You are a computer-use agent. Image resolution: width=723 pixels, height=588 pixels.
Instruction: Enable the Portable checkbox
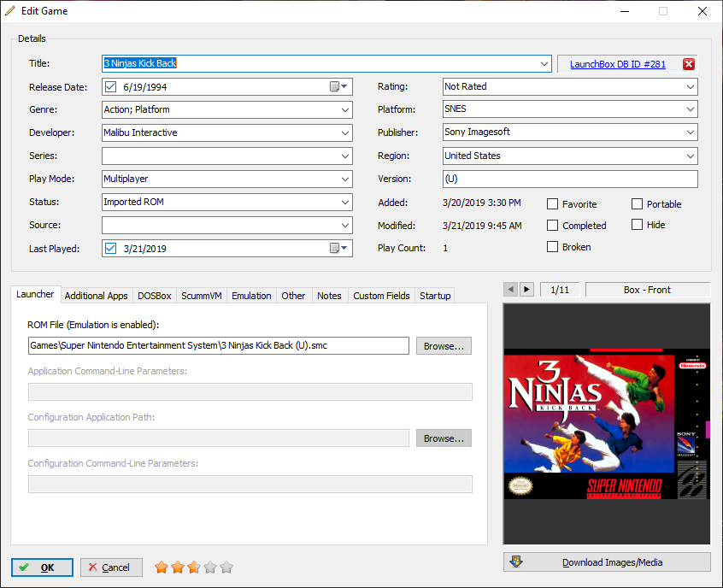pyautogui.click(x=637, y=204)
